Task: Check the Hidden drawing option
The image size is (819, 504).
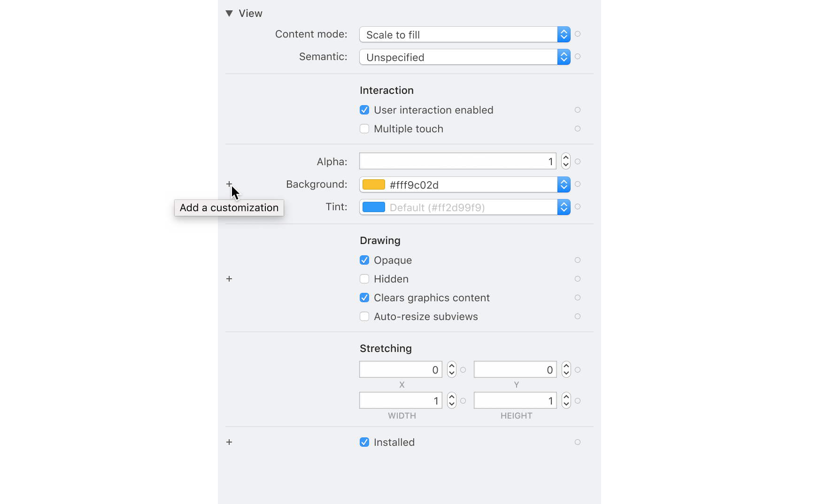Action: tap(364, 279)
